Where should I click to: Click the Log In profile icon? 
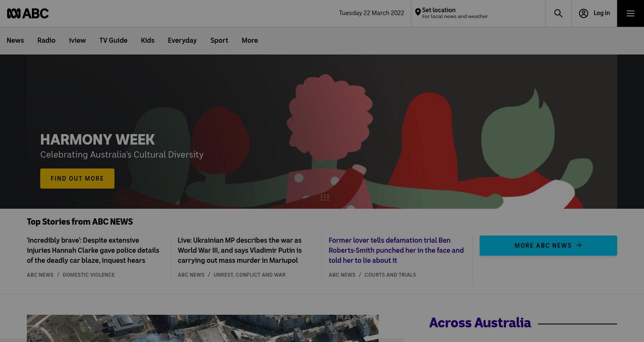(x=583, y=13)
